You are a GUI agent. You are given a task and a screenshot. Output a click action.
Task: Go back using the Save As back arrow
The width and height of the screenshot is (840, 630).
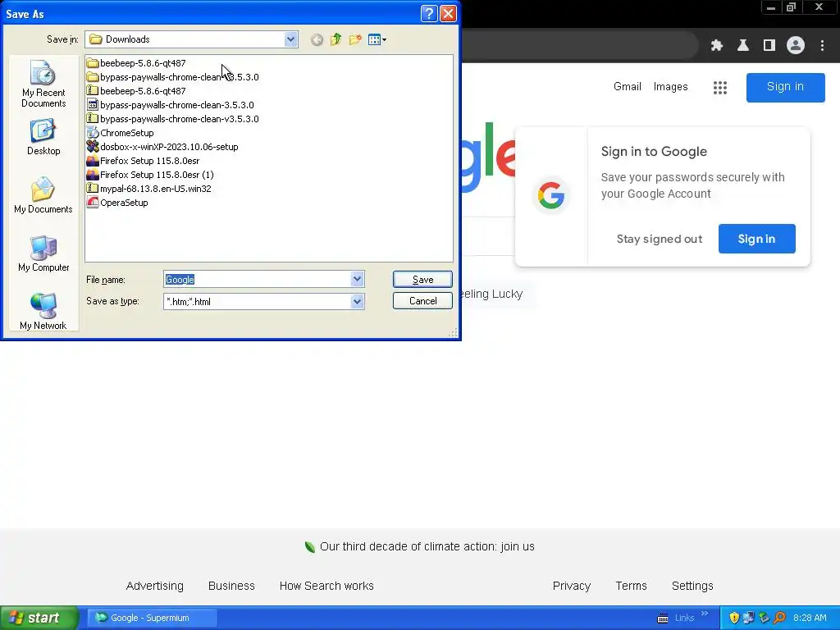tap(317, 39)
